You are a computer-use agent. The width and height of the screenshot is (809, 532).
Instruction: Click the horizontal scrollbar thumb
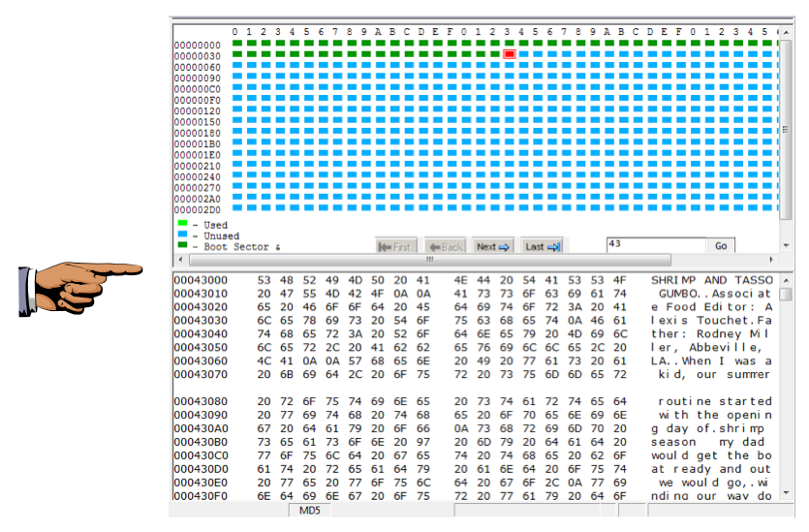pos(430,260)
